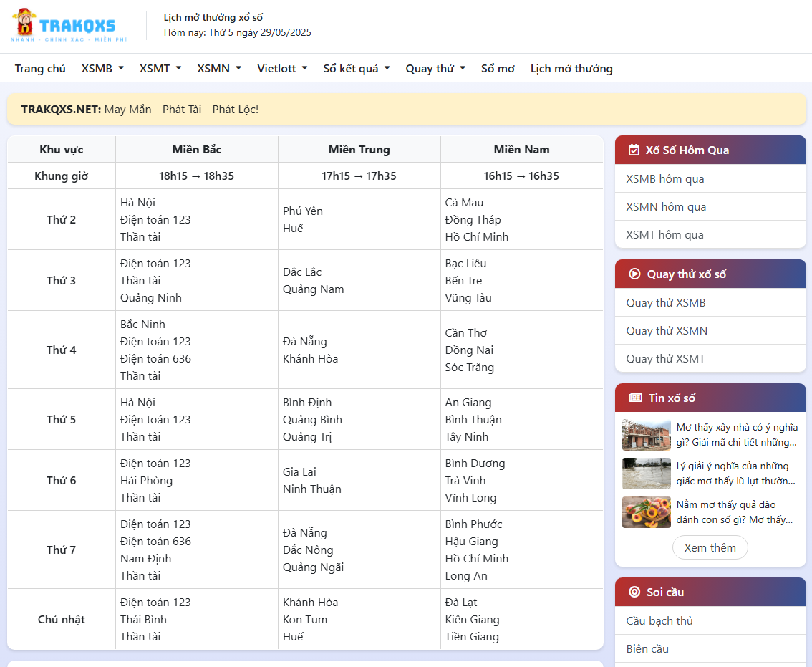Screen dimensions: 812x667
Task: Open the Quay thử dropdown
Action: point(435,68)
